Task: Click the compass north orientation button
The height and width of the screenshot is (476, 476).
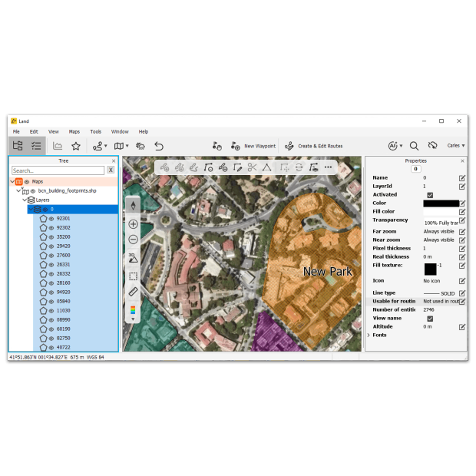Action: (x=133, y=206)
